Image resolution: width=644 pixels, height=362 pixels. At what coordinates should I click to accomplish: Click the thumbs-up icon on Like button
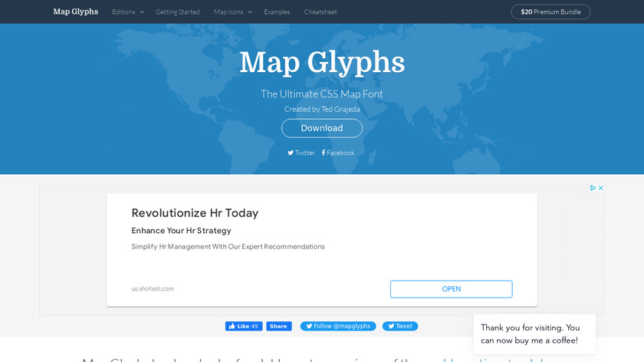[x=232, y=326]
